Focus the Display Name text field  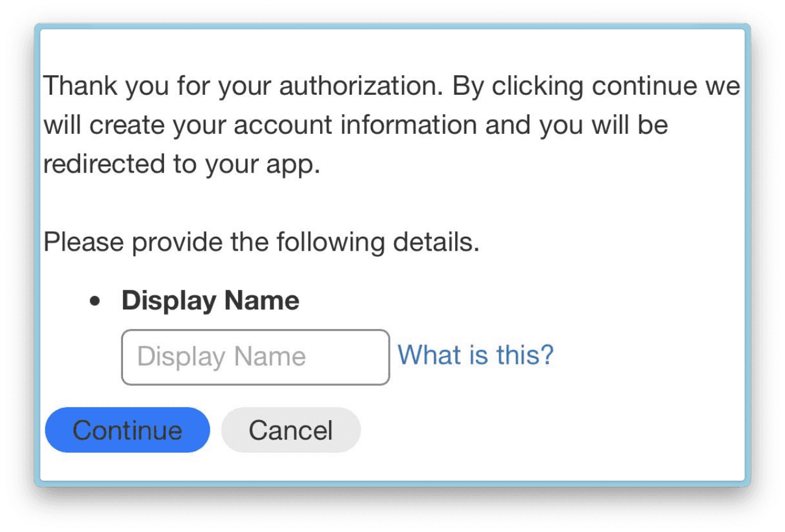[255, 357]
